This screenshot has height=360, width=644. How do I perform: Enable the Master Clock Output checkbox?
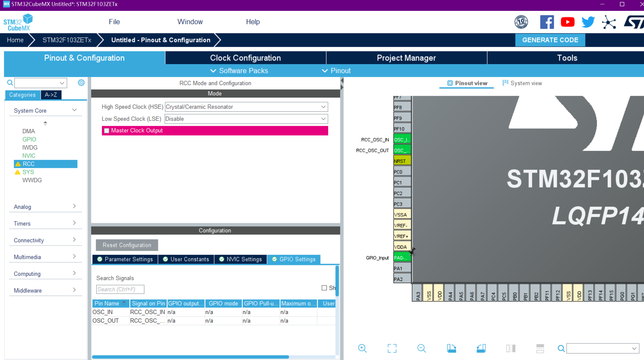click(x=107, y=130)
